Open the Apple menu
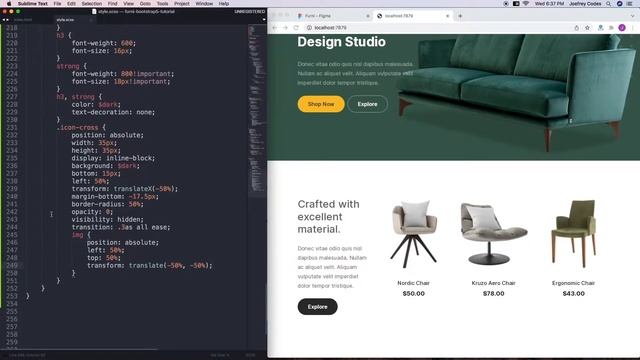The width and height of the screenshot is (640, 360). tap(9, 4)
